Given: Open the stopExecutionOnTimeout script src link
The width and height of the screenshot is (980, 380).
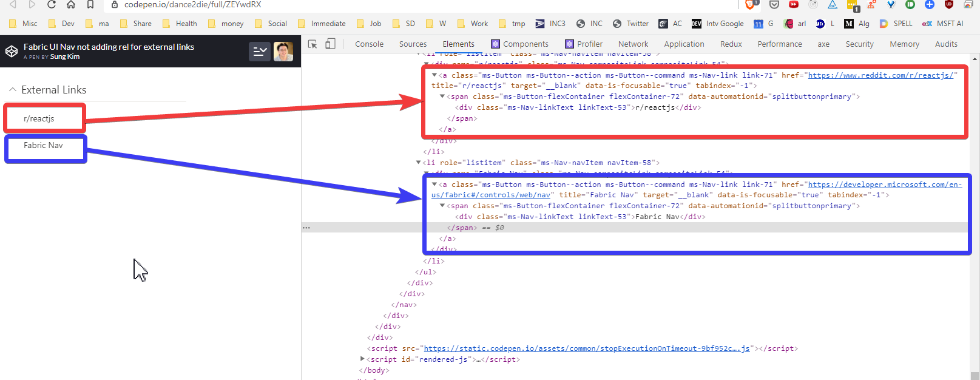Looking at the screenshot, I should [x=587, y=348].
